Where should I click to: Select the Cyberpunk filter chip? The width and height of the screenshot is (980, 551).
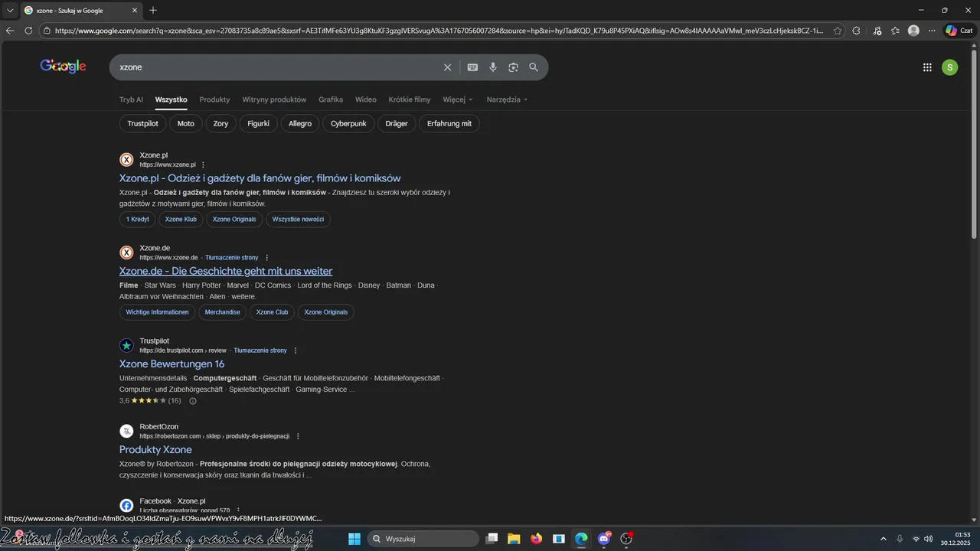[x=348, y=123]
